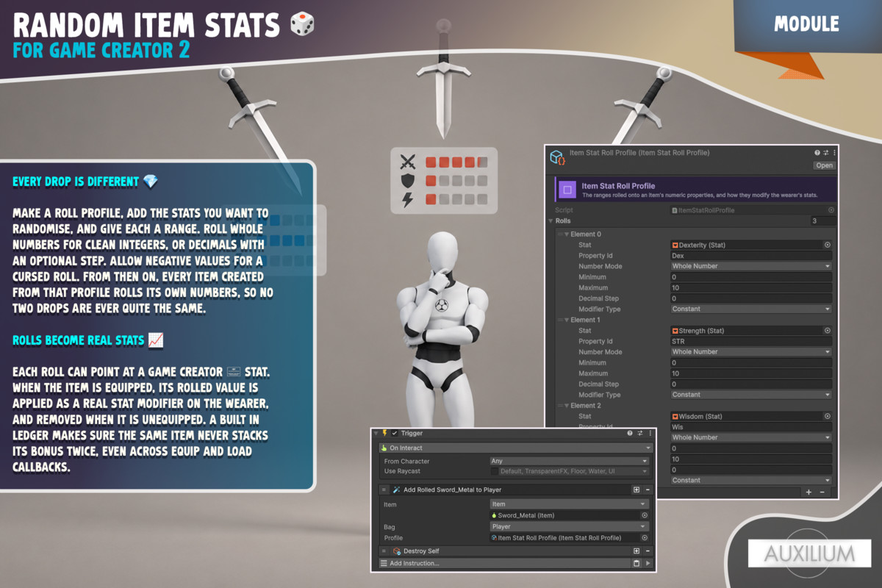Open help for the Trigger component
This screenshot has width=882, height=588.
[630, 434]
